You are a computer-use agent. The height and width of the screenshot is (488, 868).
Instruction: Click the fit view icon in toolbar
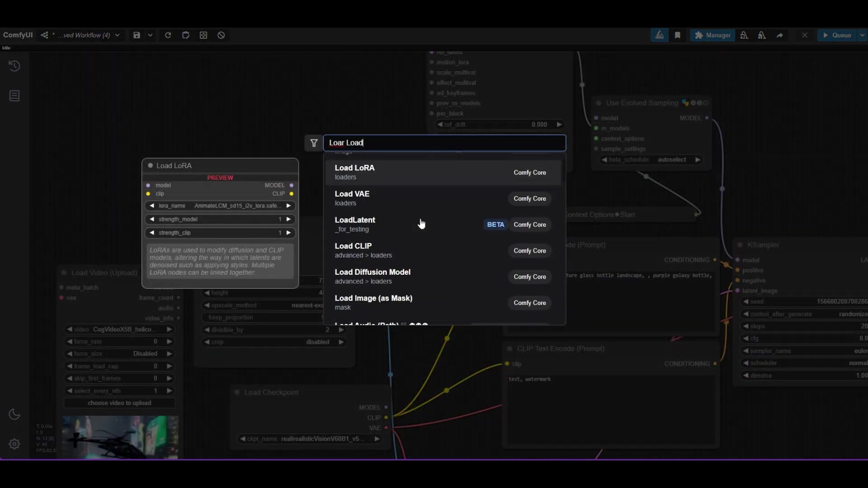203,35
